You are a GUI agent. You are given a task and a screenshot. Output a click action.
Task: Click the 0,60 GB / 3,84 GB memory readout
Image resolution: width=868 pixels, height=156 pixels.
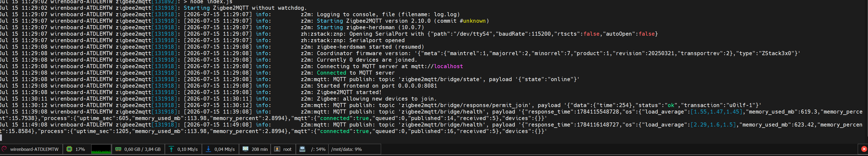coord(142,149)
